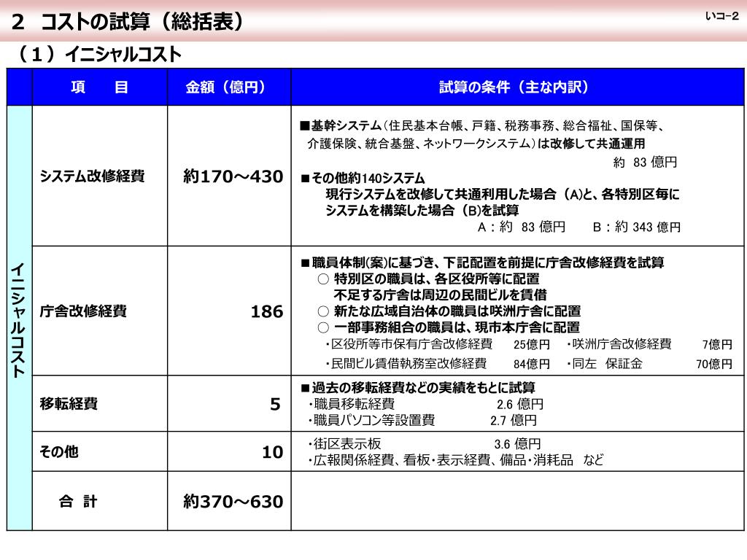Click the line '広報関係経費、看板・表示経費、備品・消耗品 など'
Viewport: 747px width, 560px height.
(455, 461)
